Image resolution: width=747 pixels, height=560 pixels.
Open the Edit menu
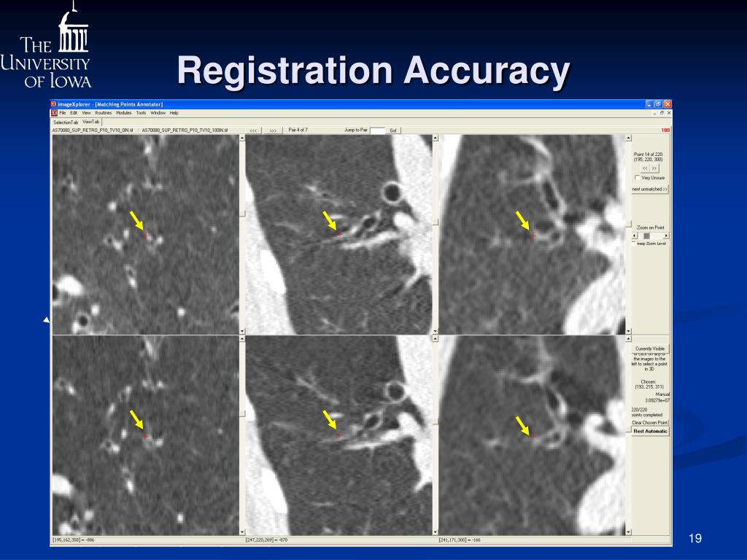74,113
